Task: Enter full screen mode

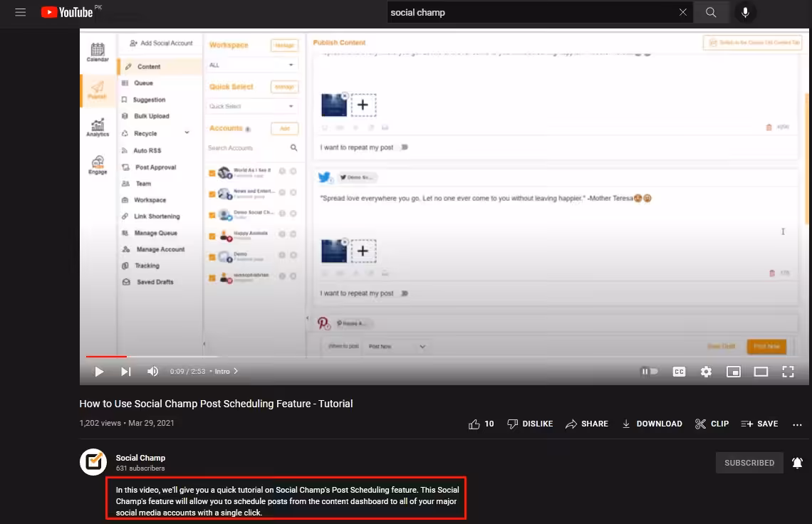Action: (x=788, y=372)
